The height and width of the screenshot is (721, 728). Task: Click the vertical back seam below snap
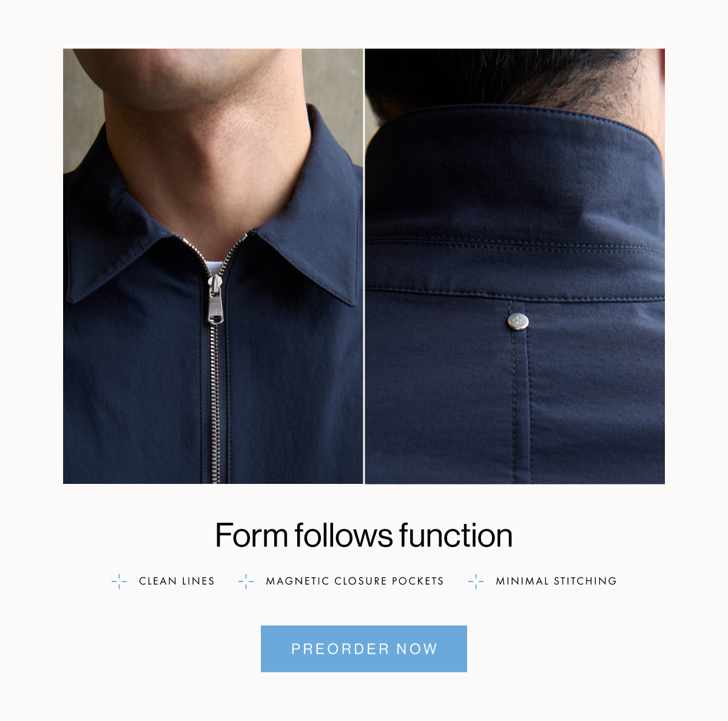coord(519,406)
